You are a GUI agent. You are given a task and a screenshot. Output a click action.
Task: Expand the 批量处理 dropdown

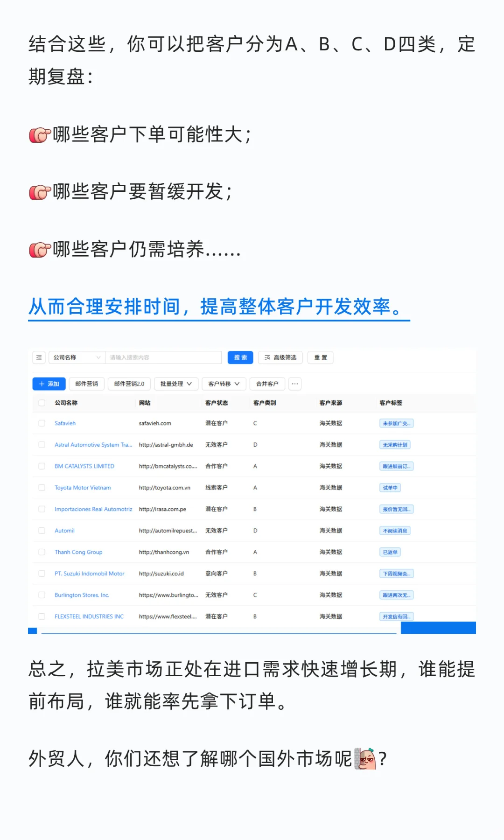click(x=176, y=384)
